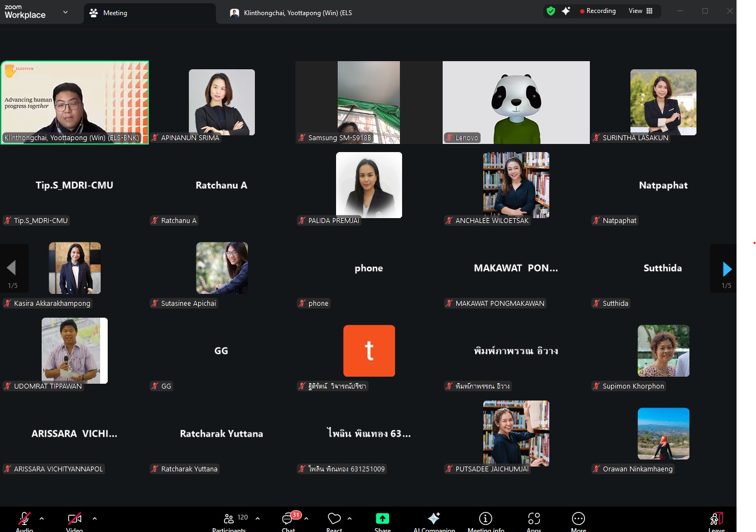This screenshot has width=756, height=532.
Task: Switch to the Meeting tab
Action: point(115,13)
